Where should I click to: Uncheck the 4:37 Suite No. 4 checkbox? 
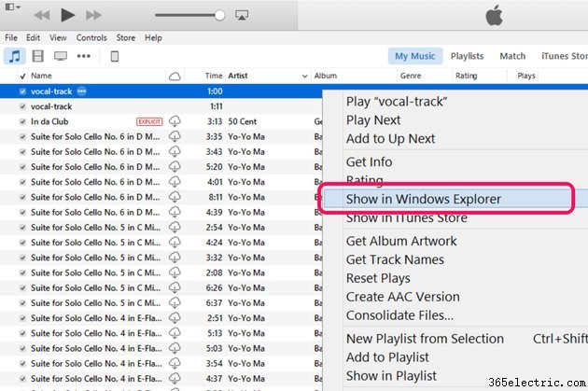point(22,379)
